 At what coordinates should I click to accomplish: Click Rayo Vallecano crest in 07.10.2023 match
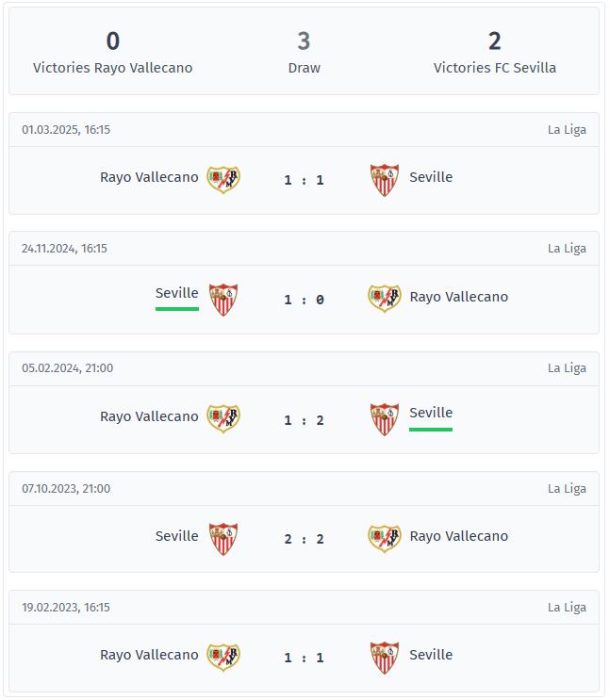click(x=385, y=538)
